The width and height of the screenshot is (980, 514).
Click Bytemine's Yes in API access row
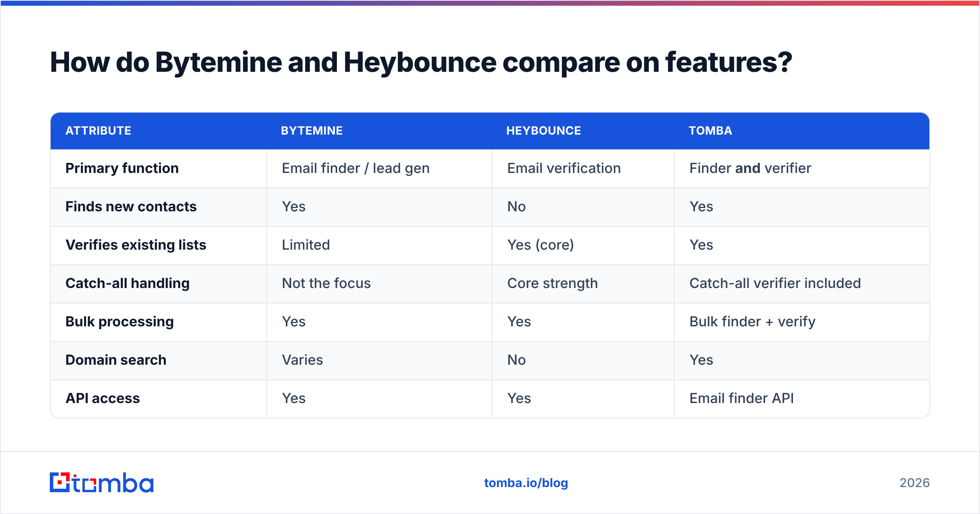coord(294,398)
